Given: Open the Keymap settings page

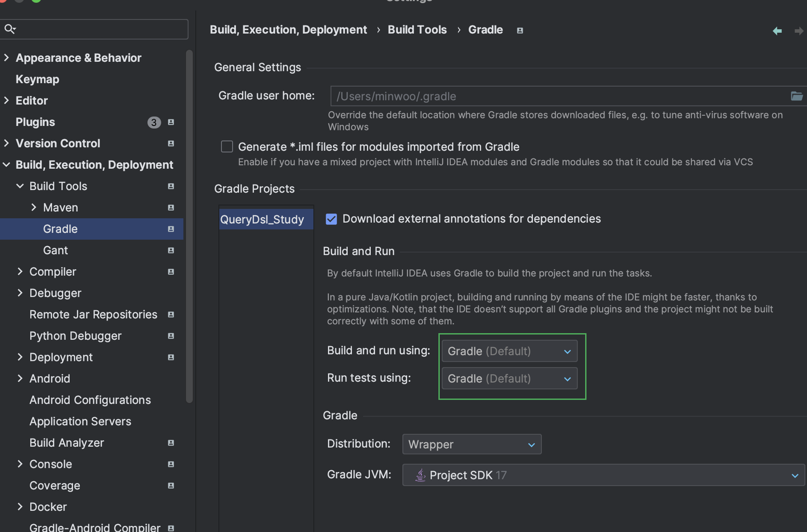Looking at the screenshot, I should click(x=37, y=79).
